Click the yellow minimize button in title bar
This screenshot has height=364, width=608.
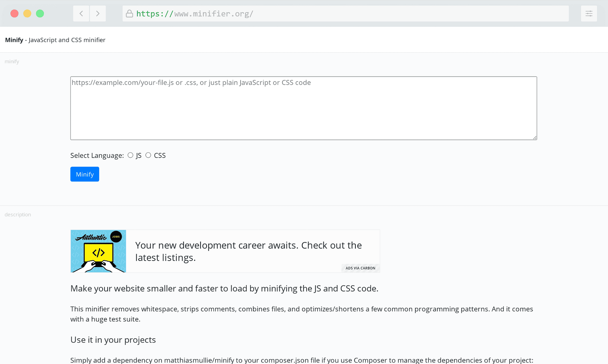(x=27, y=13)
